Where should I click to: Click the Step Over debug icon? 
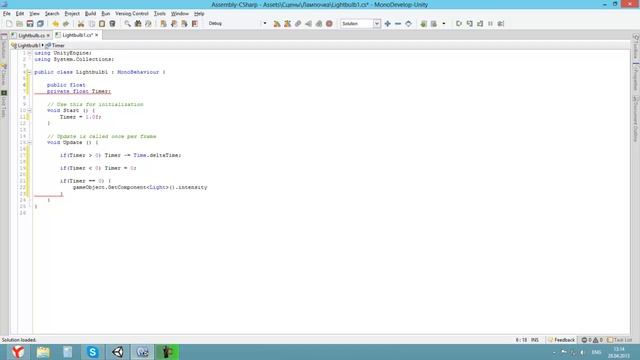click(459, 24)
